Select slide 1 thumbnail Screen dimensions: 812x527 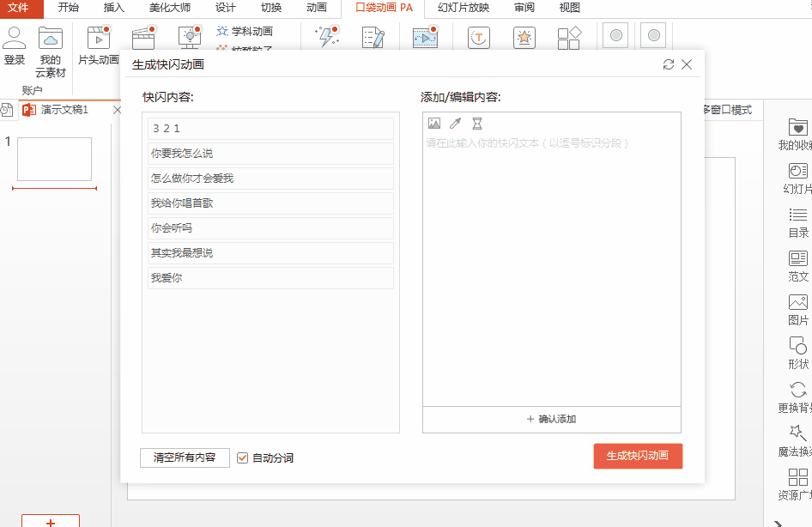point(54,160)
